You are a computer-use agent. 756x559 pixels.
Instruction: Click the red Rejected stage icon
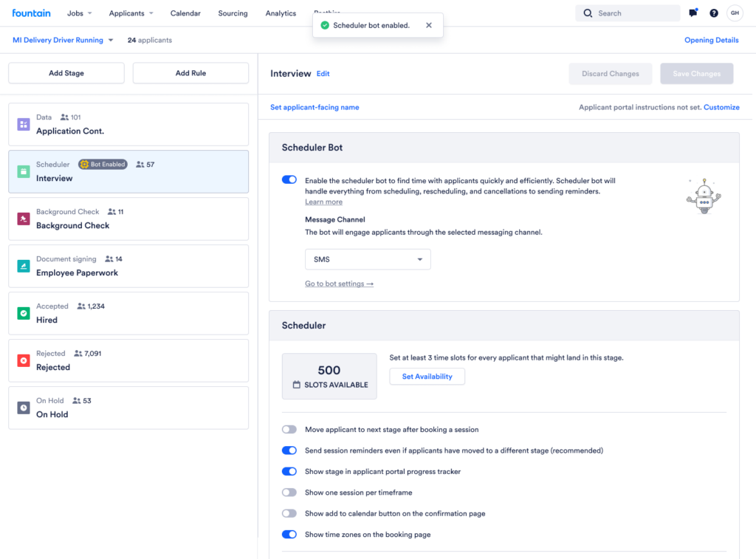24,360
